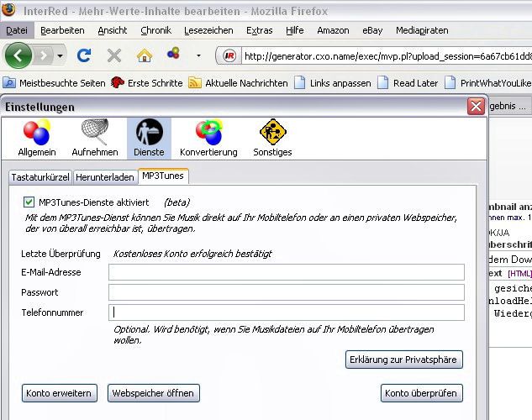Select the Konvertierung settings category icon
Viewport: 532px width, 420px height.
[x=208, y=139]
